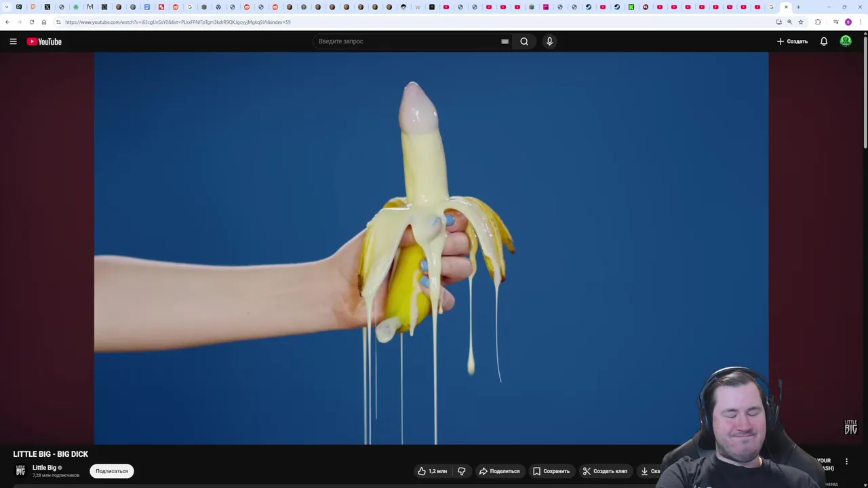The image size is (868, 488).
Task: Click the magnifier search button
Action: pos(524,41)
